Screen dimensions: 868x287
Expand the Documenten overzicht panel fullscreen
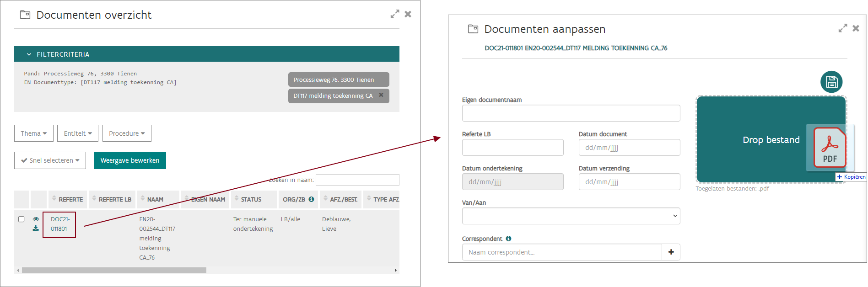(x=394, y=14)
